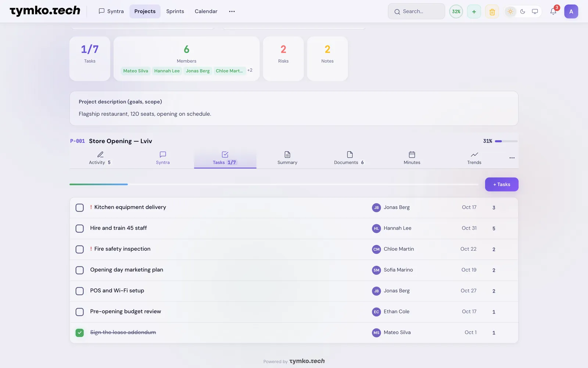Open the Minutes tab
This screenshot has width=588, height=368.
pyautogui.click(x=412, y=158)
